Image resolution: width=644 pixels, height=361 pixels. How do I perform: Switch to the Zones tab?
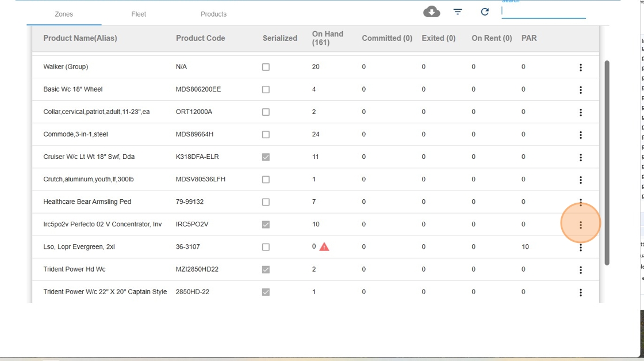64,14
